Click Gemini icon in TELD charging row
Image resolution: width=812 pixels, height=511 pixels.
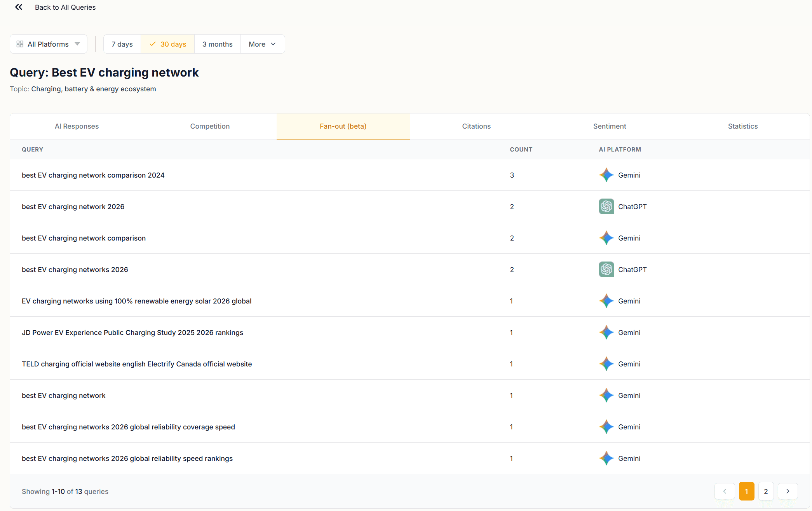(x=606, y=364)
